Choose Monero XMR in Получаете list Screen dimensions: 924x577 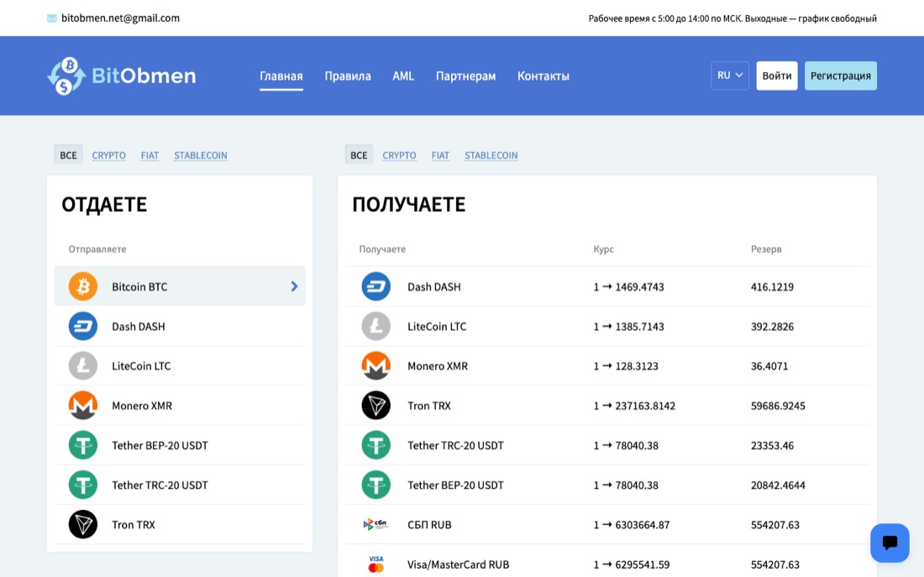pyautogui.click(x=607, y=365)
